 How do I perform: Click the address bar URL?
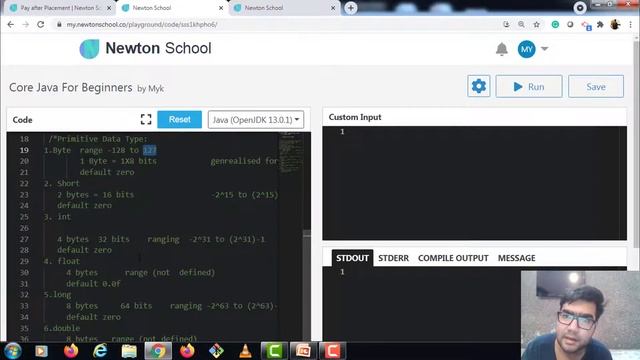(x=142, y=24)
